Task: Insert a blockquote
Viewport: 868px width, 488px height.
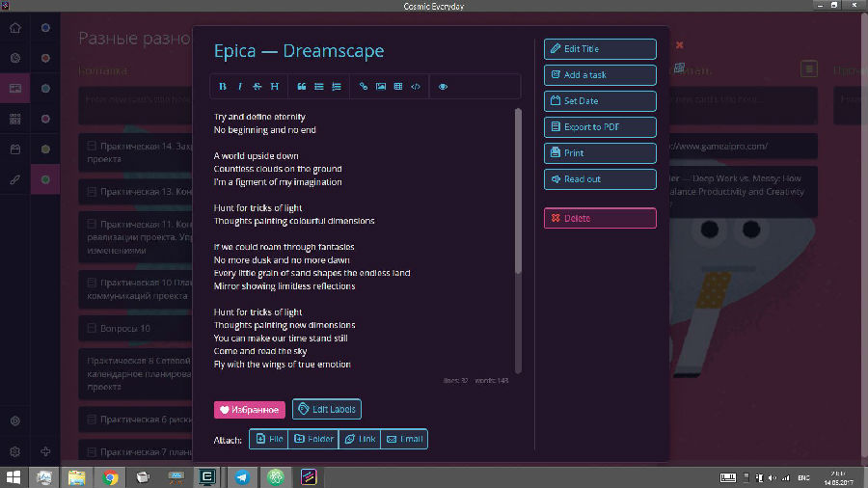Action: coord(302,87)
